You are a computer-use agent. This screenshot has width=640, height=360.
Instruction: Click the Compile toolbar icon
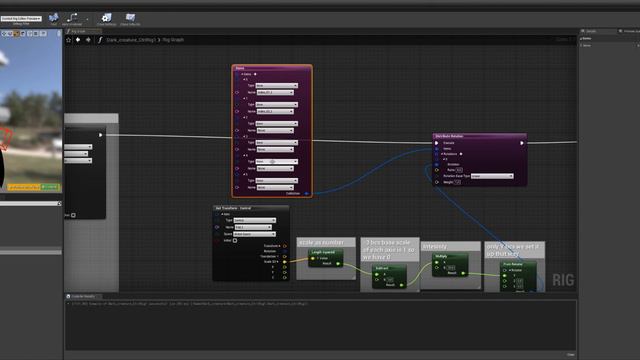coord(53,18)
